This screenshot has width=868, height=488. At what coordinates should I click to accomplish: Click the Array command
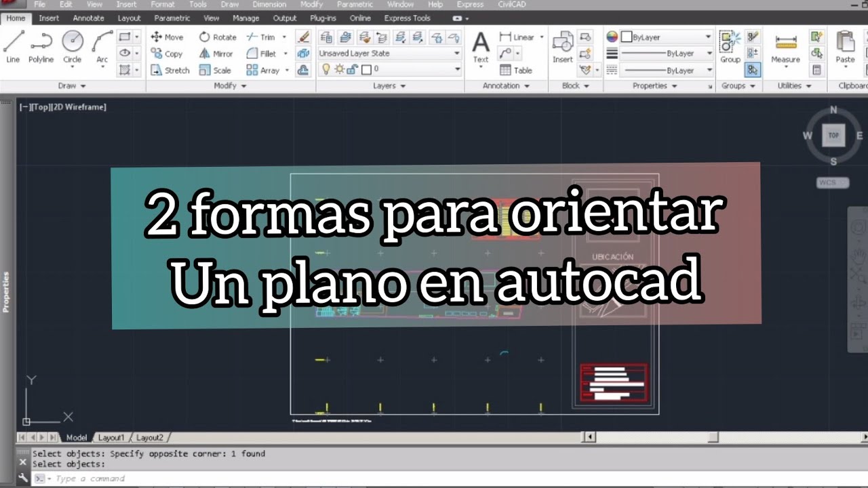(263, 70)
